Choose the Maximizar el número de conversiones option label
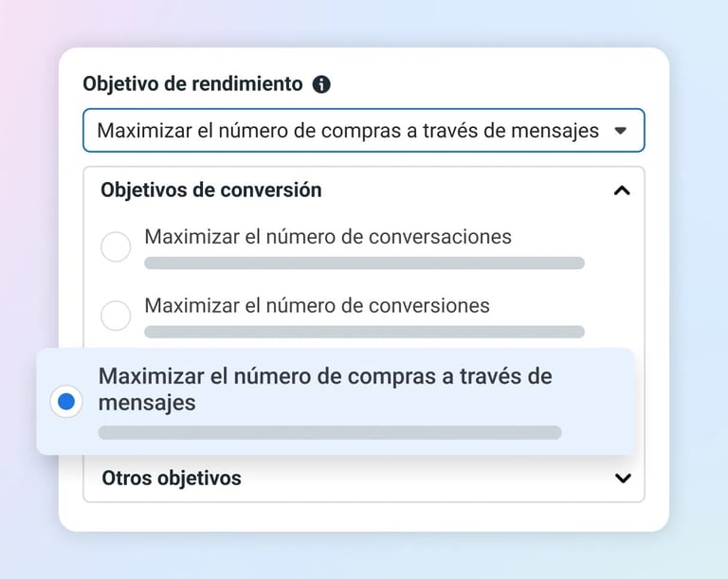Screen dimensions: 728x579 pos(317,305)
